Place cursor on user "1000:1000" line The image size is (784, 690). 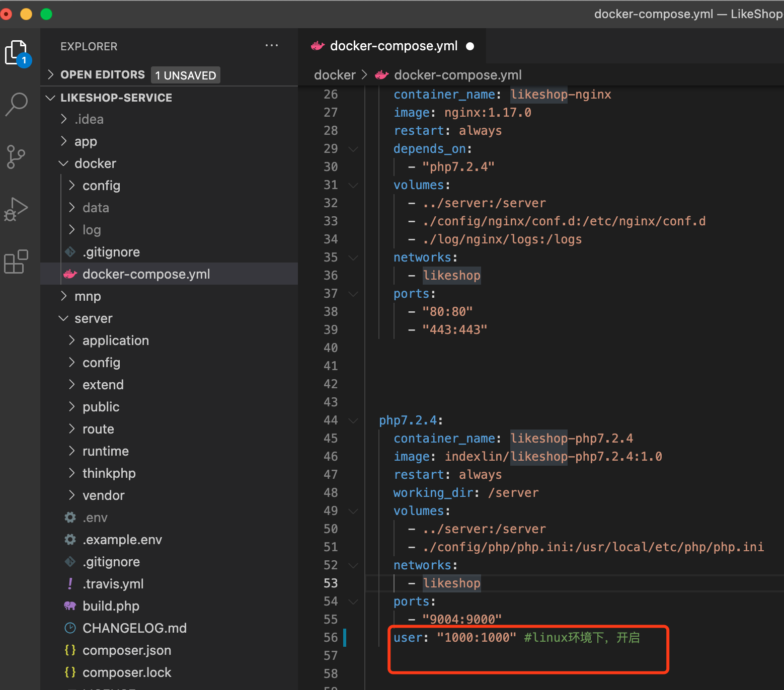pyautogui.click(x=516, y=638)
